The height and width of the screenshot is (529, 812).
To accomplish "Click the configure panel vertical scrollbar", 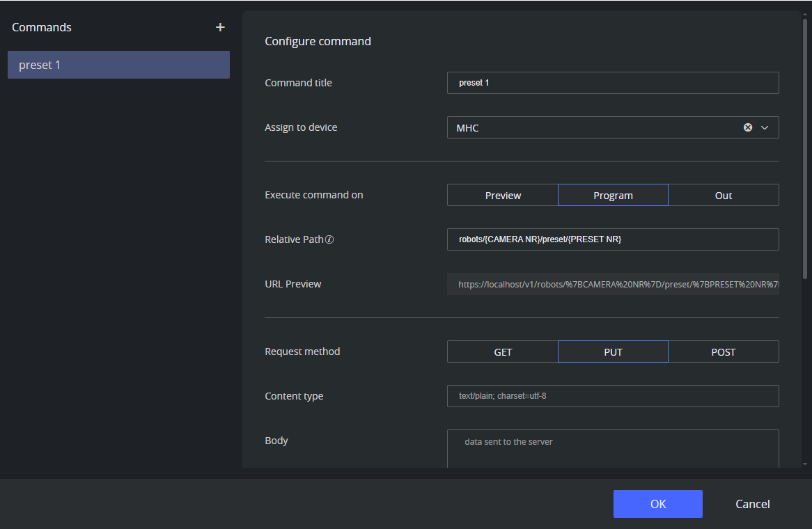I will point(806,146).
